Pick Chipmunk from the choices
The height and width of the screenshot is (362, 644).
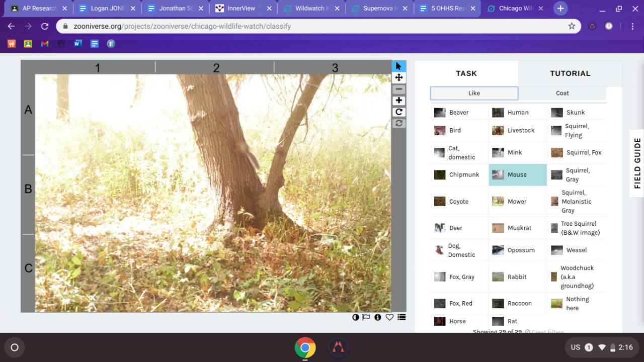point(459,175)
